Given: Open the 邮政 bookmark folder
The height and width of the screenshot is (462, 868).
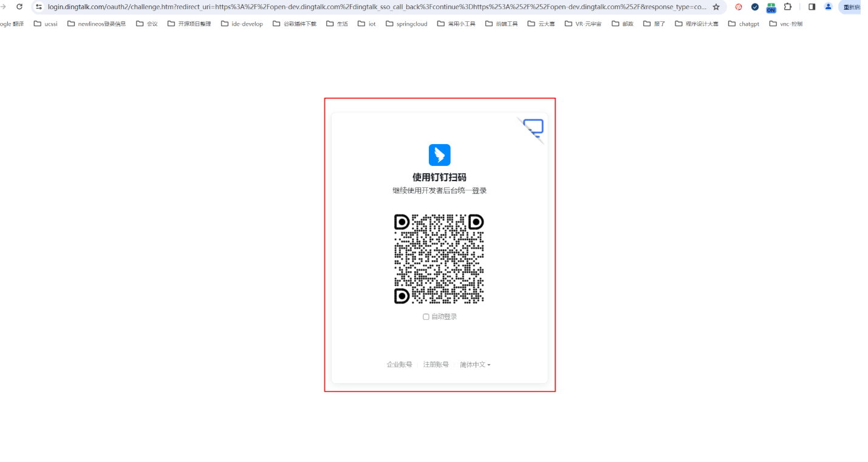Looking at the screenshot, I should (623, 24).
